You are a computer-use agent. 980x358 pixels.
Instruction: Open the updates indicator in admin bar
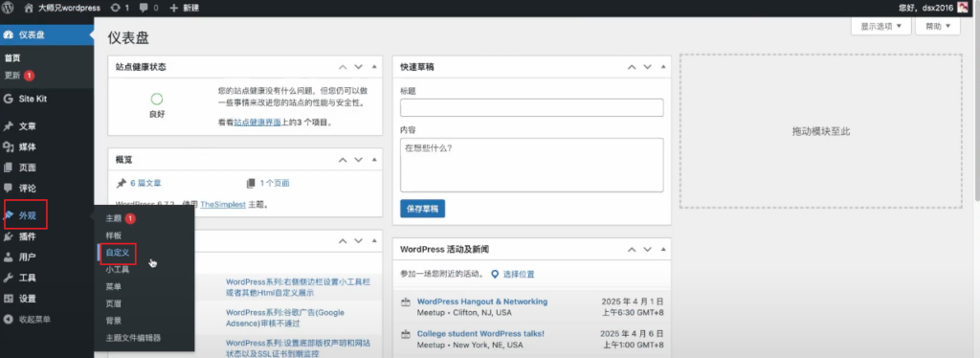tap(120, 8)
